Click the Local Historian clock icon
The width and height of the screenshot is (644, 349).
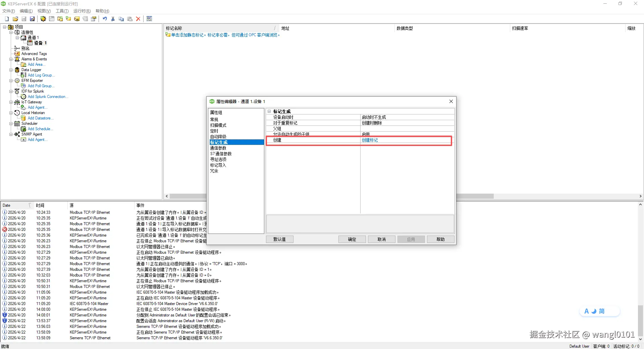click(17, 113)
